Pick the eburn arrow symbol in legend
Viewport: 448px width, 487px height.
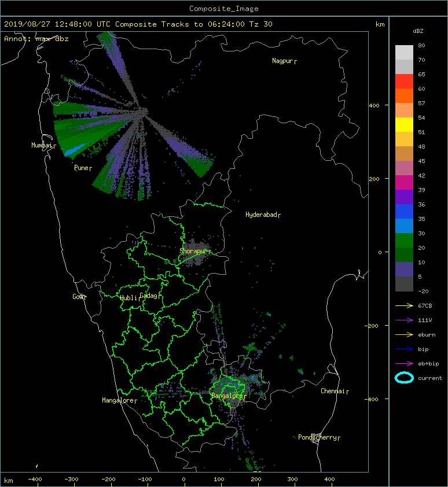(x=404, y=335)
